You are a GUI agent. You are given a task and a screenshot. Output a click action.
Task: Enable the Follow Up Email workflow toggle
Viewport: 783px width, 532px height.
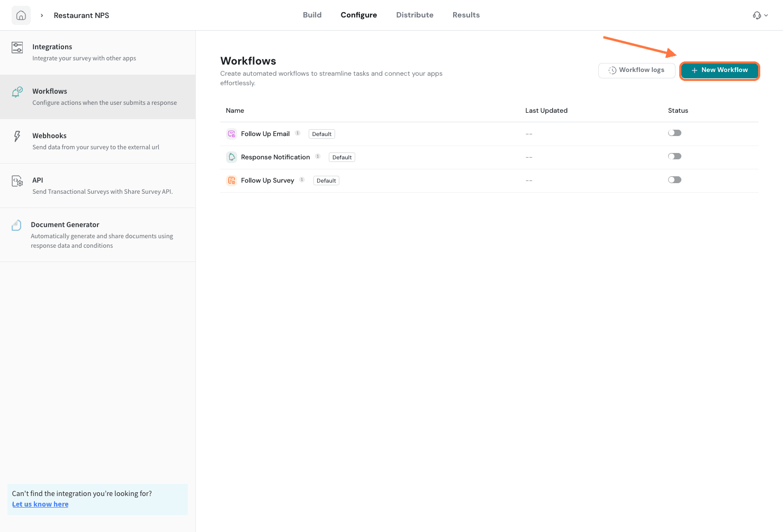[674, 133]
